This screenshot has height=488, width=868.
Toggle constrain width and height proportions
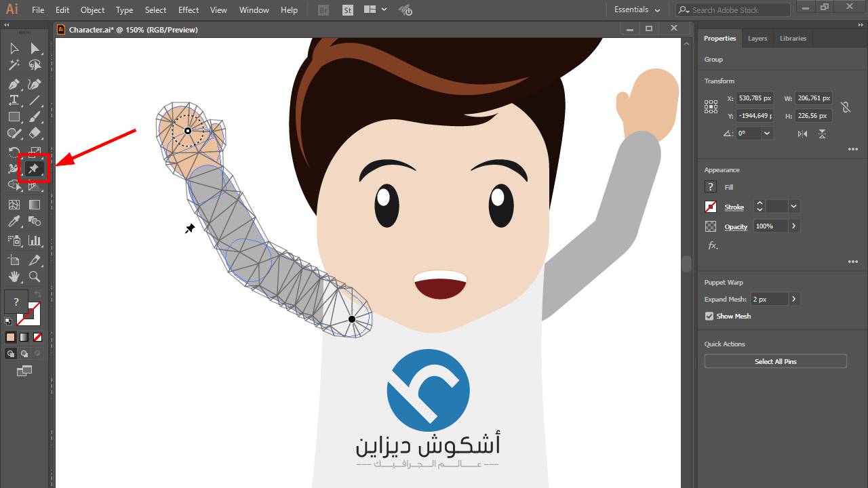pos(845,107)
